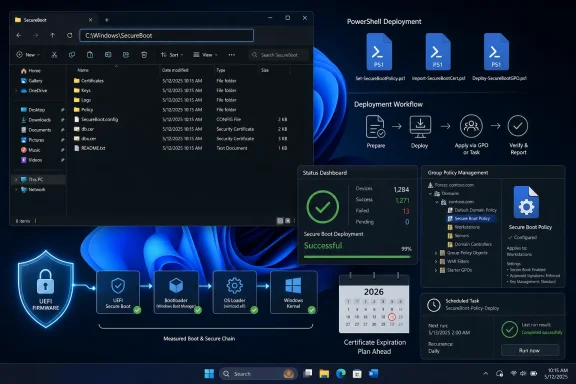Click the Explorer address bar path field
The image size is (576, 384).
pos(166,35)
